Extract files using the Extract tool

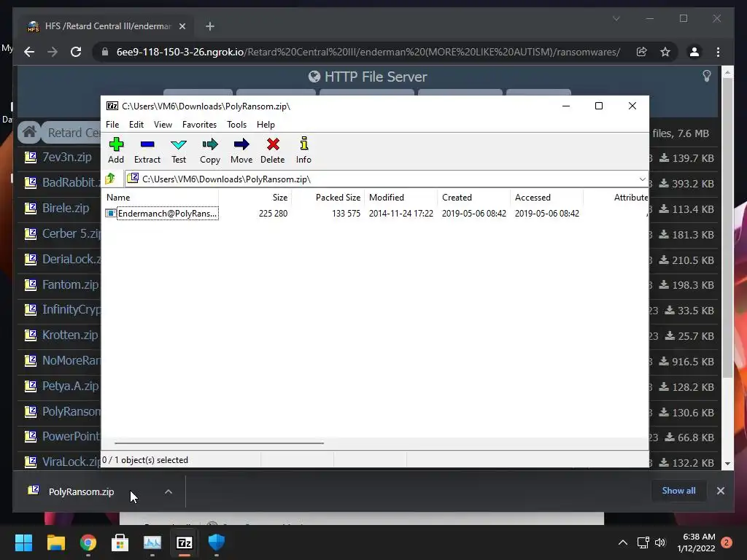click(x=147, y=150)
